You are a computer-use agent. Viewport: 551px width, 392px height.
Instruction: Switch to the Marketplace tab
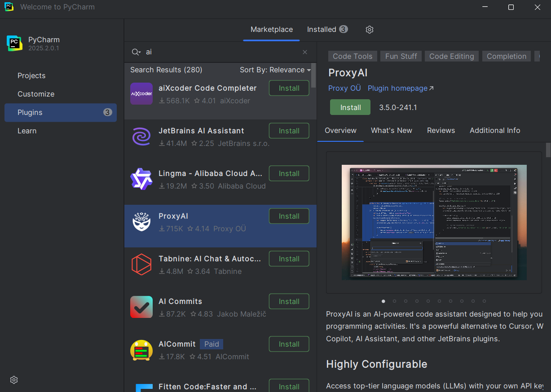click(272, 30)
